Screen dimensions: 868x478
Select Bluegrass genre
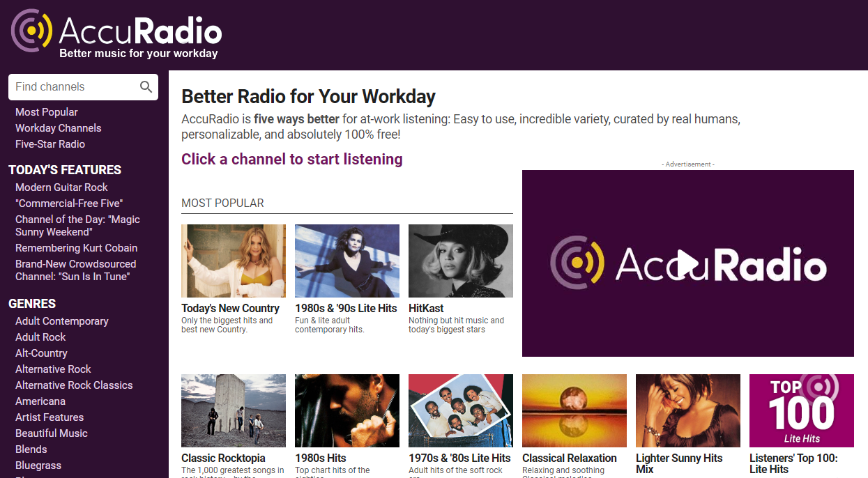[38, 465]
